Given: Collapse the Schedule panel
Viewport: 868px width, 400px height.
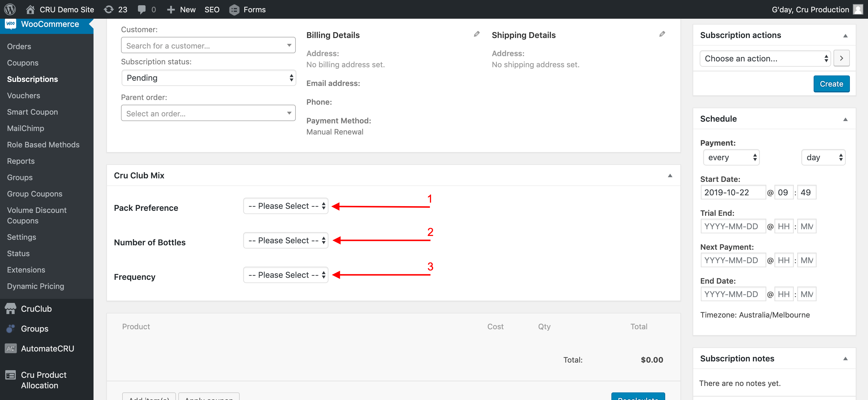Looking at the screenshot, I should tap(845, 119).
